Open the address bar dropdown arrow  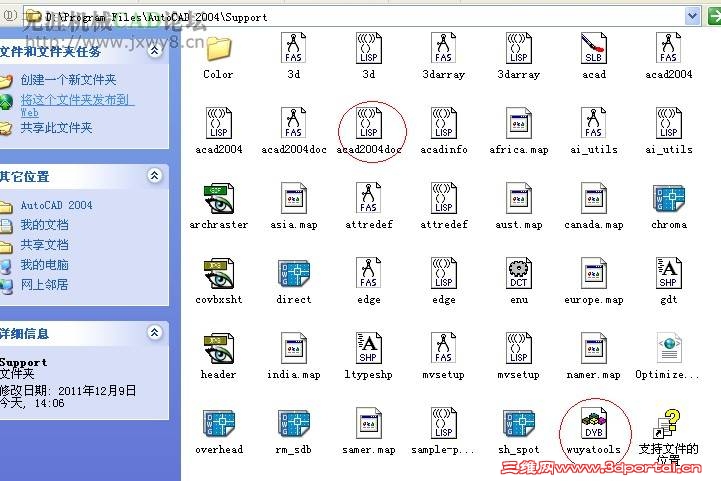692,17
